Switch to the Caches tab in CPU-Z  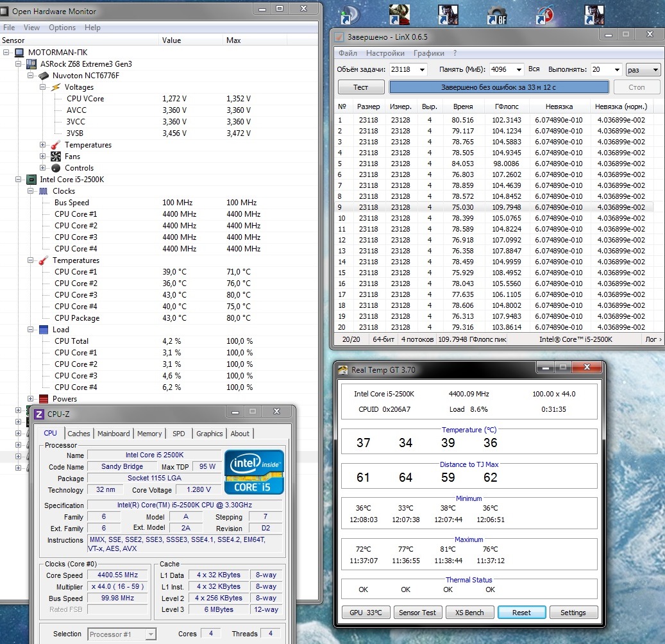coord(79,434)
